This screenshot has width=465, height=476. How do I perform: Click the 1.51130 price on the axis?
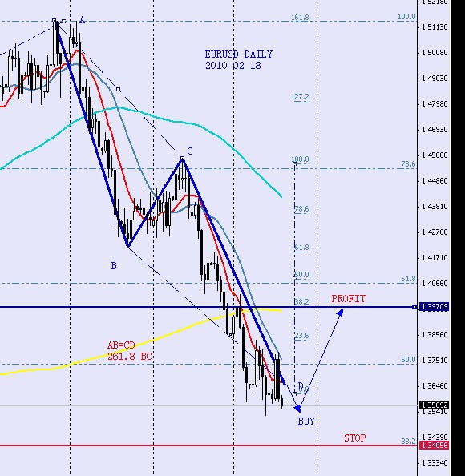[x=435, y=27]
